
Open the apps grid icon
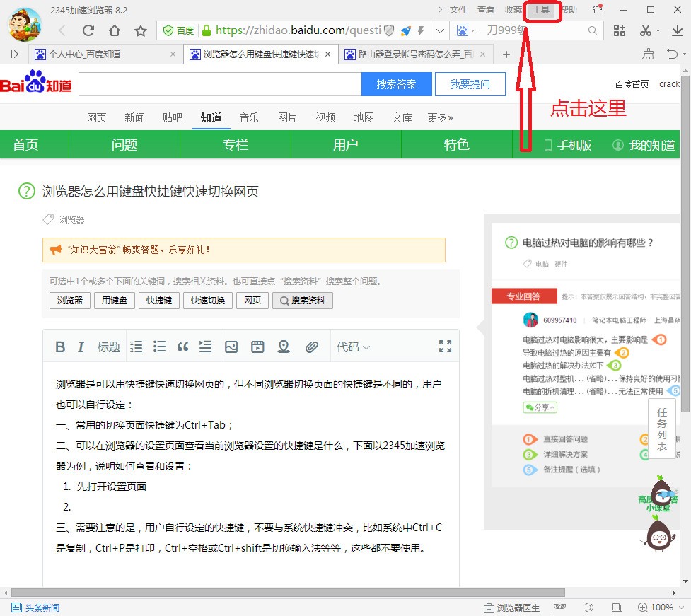pyautogui.click(x=619, y=30)
